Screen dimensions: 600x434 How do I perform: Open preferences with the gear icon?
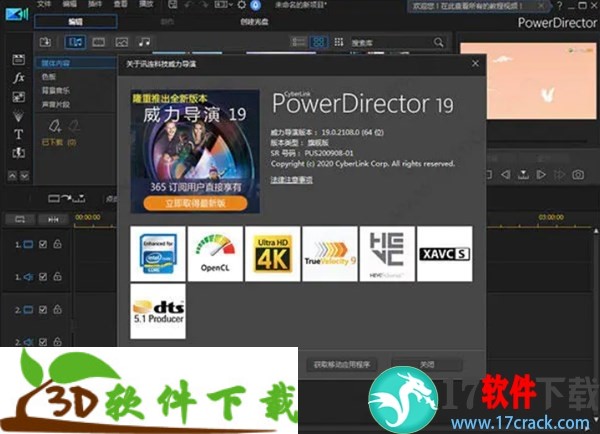click(x=242, y=5)
